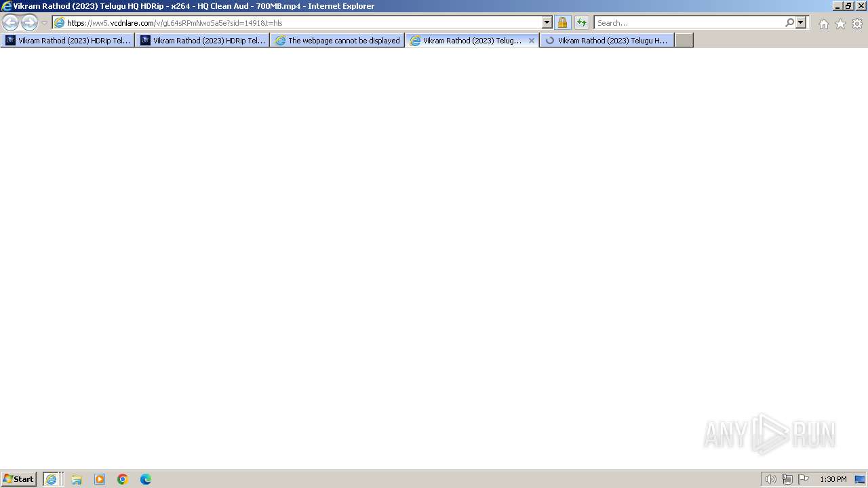Restore down the Internet Explorer window
This screenshot has height=488, width=868.
coord(848,6)
